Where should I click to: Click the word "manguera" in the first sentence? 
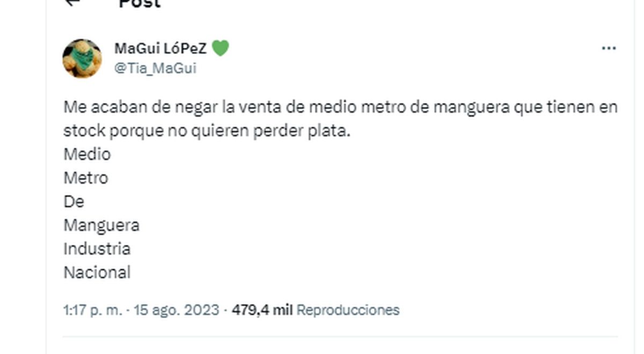point(471,107)
